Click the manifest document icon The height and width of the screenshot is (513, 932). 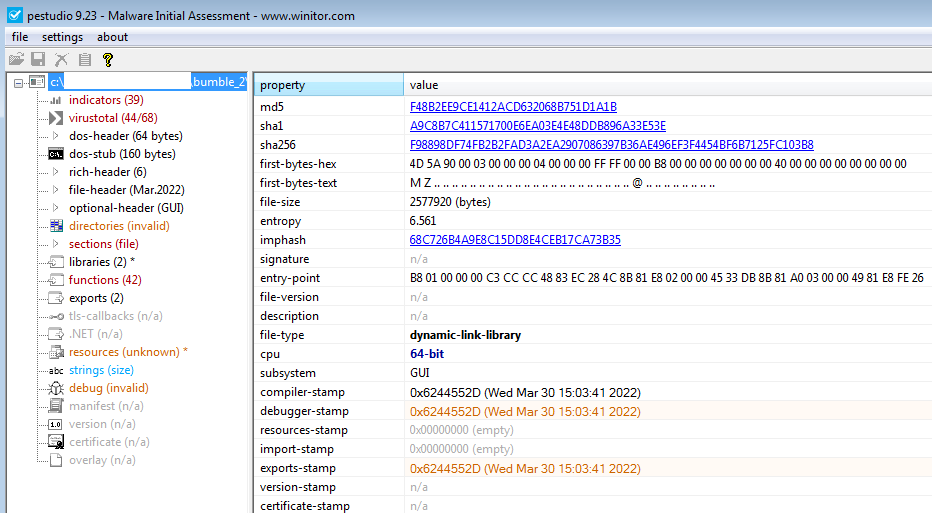click(x=56, y=406)
